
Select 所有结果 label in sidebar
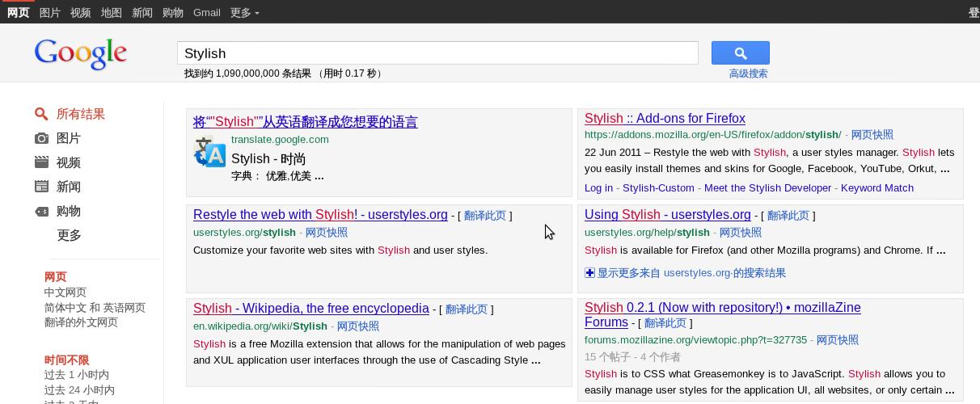[x=81, y=114]
